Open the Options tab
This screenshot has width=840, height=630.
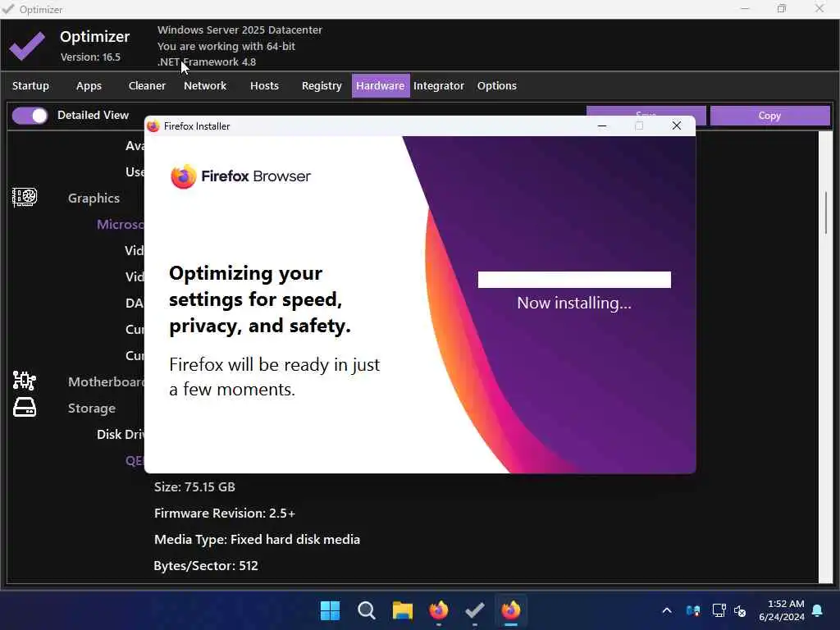[497, 85]
